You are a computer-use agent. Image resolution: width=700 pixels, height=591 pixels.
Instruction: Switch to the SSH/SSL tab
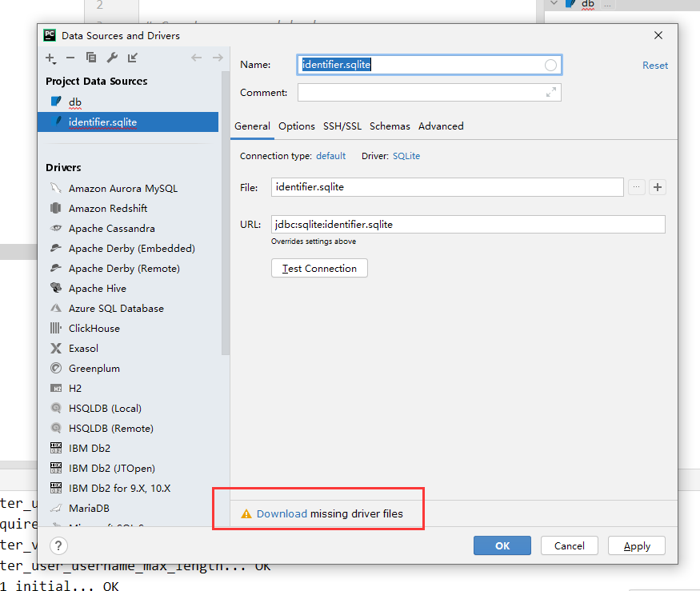click(x=342, y=126)
